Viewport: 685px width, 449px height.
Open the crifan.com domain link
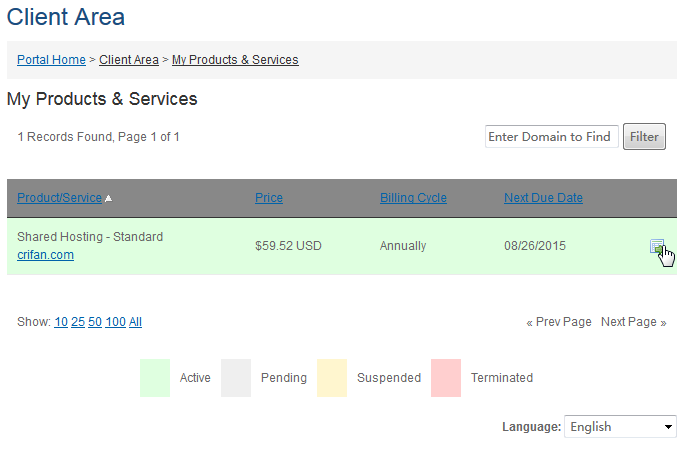[45, 255]
